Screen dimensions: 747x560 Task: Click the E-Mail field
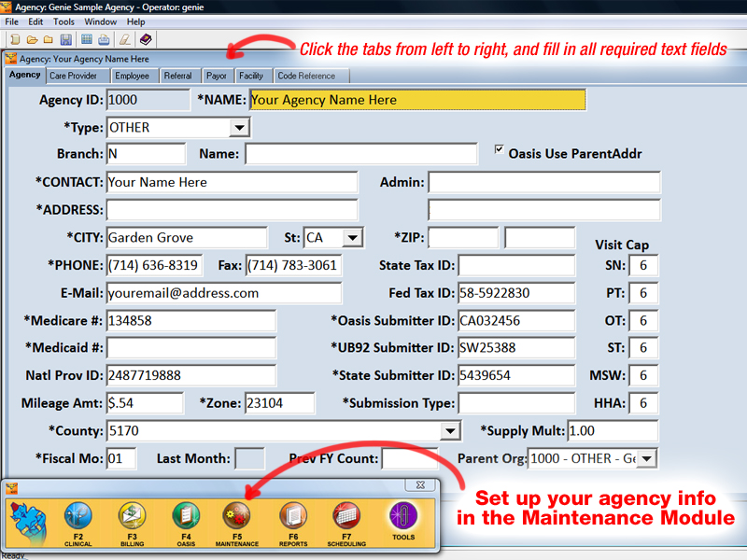224,293
